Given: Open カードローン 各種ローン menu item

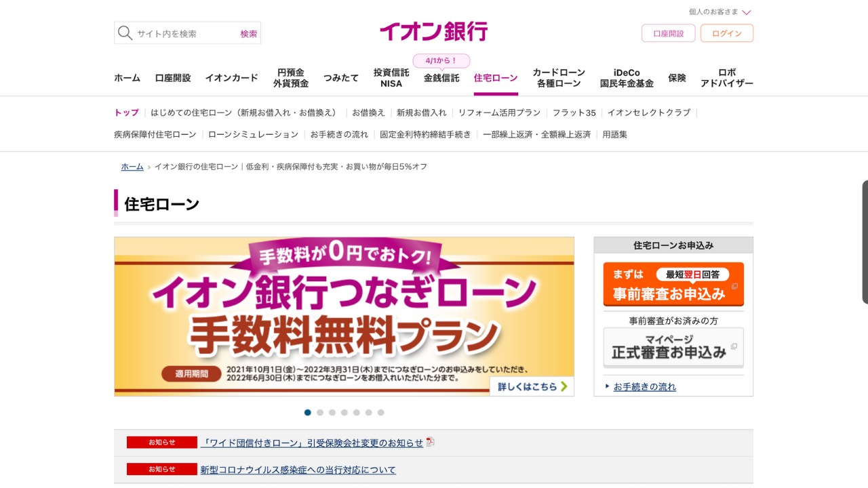Looking at the screenshot, I should [x=559, y=78].
